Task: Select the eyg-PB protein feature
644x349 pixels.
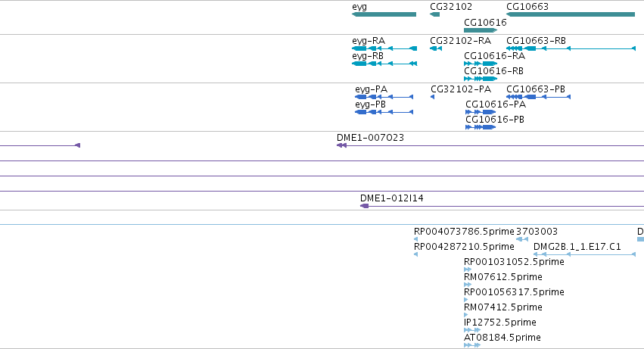Action: coord(384,112)
